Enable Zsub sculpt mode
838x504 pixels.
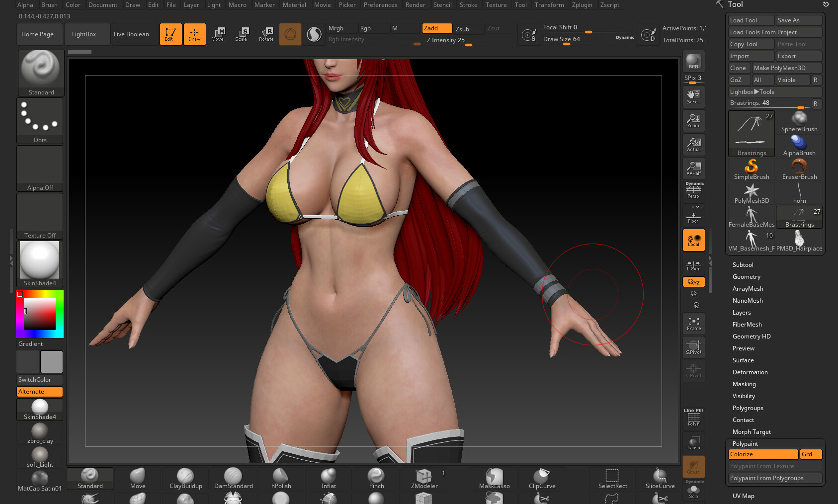468,29
